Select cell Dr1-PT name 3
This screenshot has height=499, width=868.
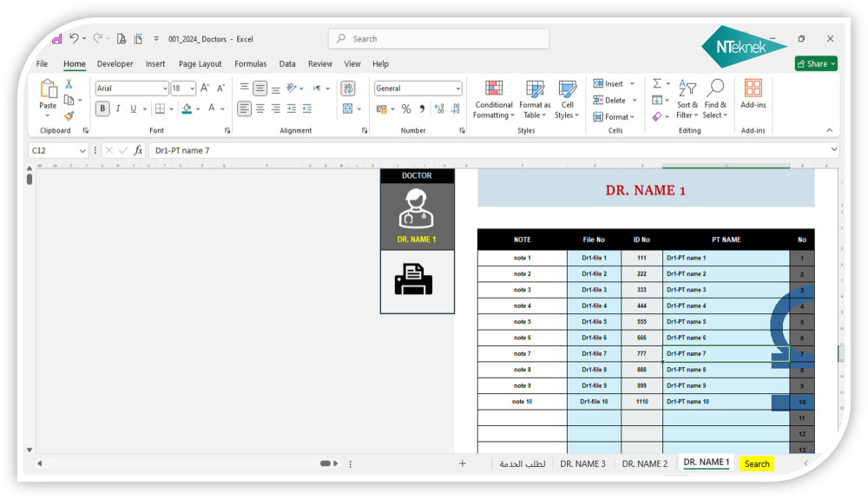(x=726, y=290)
